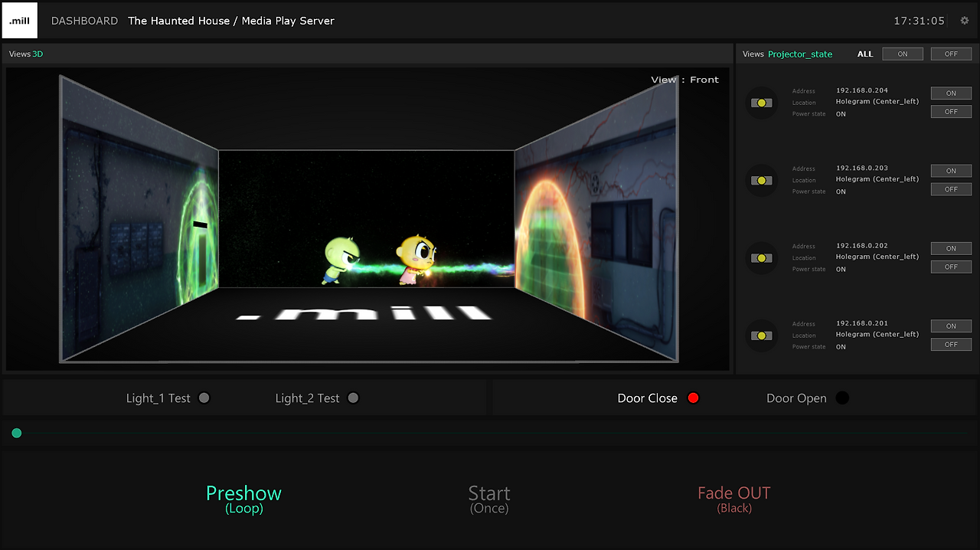Image resolution: width=980 pixels, height=550 pixels.
Task: Switch OFF projector 192.168.0.203
Action: pyautogui.click(x=951, y=189)
